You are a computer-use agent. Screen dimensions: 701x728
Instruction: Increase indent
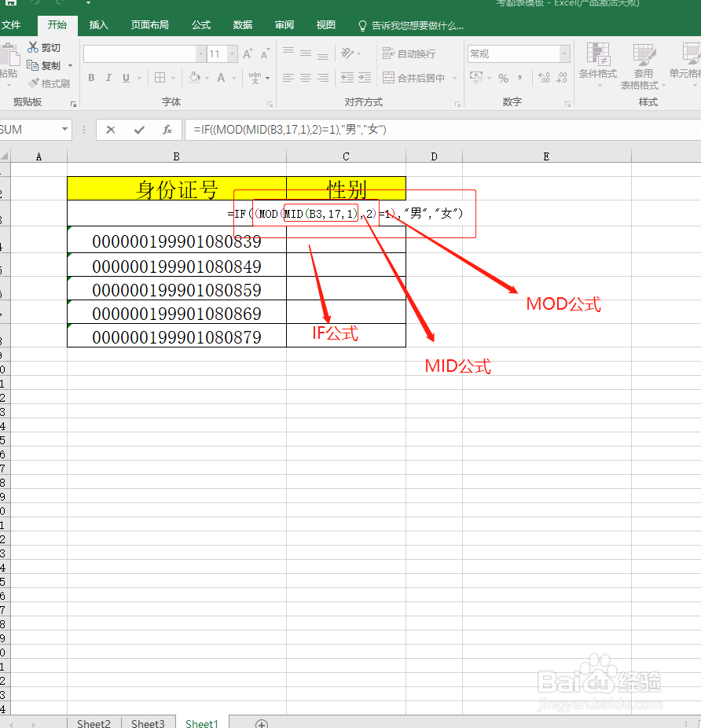[365, 78]
